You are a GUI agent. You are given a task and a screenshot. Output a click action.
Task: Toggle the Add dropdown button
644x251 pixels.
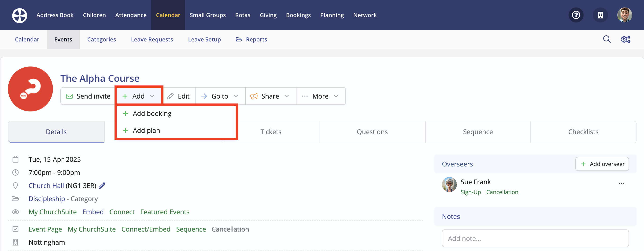pos(138,96)
